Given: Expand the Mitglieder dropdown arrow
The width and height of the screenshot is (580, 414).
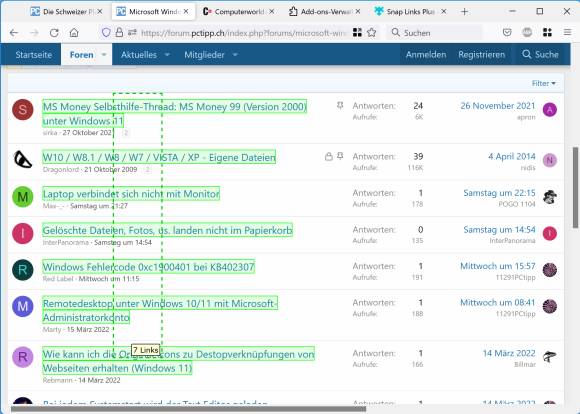Looking at the screenshot, I should coord(235,54).
